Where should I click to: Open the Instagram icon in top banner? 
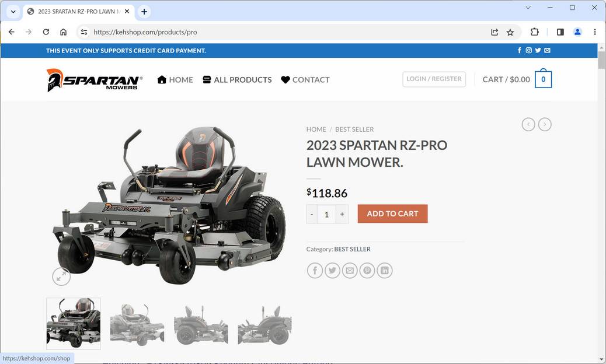click(x=529, y=50)
